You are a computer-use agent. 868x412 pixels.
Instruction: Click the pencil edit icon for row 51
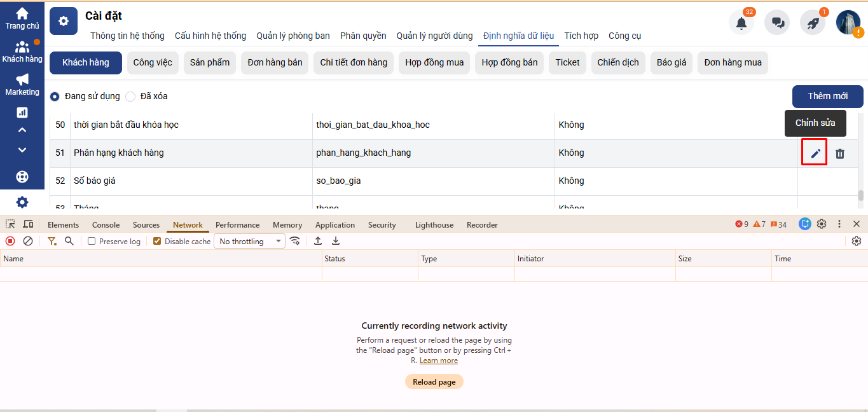pos(815,153)
